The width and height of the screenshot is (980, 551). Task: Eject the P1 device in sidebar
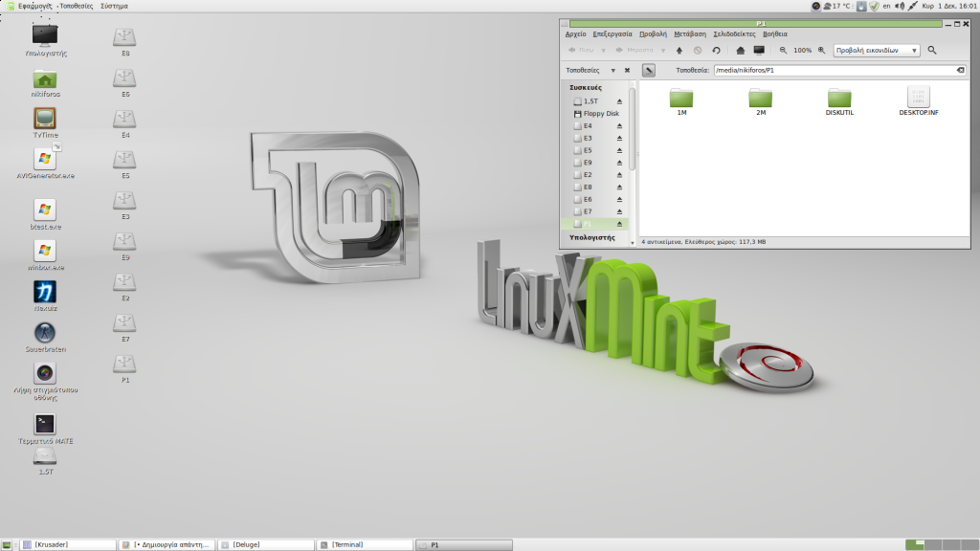tap(619, 224)
